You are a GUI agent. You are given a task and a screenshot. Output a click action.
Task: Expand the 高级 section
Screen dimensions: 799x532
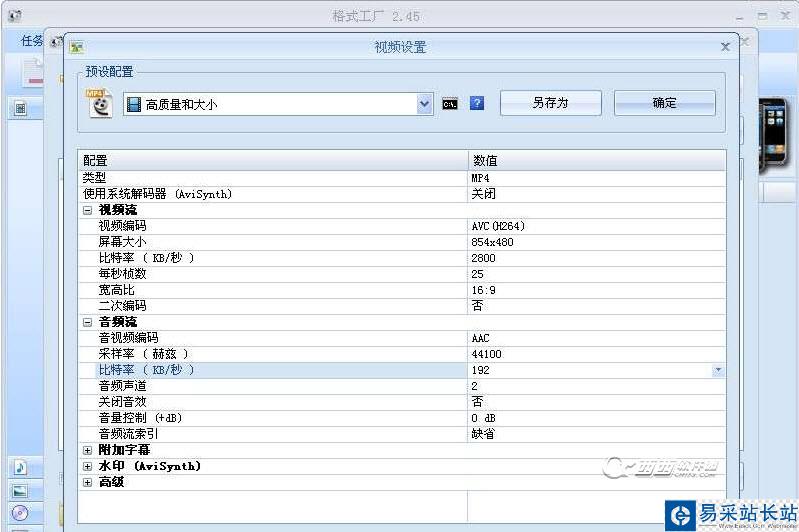click(87, 483)
